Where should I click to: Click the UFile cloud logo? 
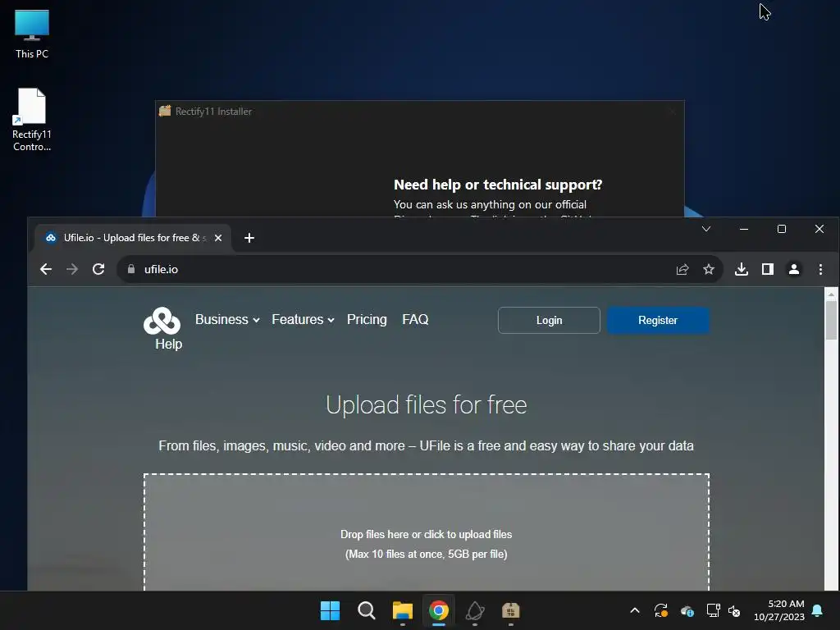tap(162, 321)
